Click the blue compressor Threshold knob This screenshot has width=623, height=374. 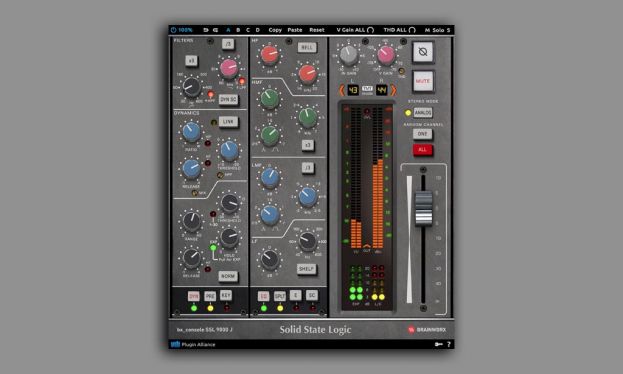click(229, 150)
